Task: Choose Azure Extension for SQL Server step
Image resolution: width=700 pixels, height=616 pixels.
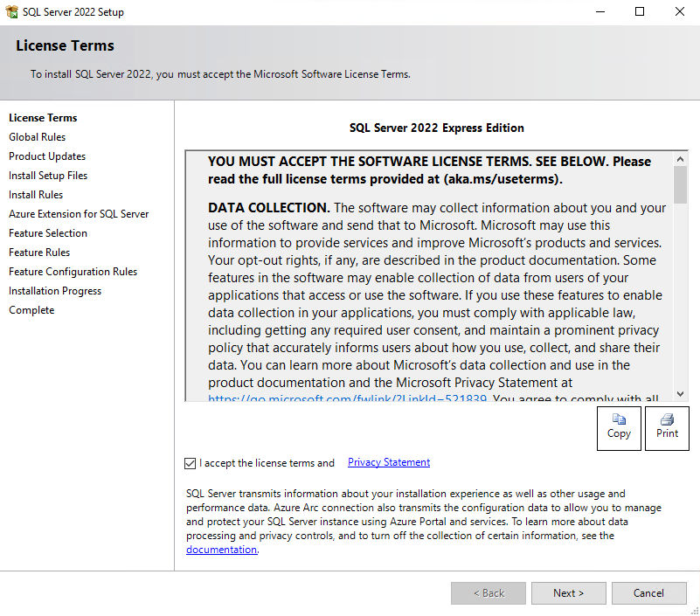Action: coord(79,214)
